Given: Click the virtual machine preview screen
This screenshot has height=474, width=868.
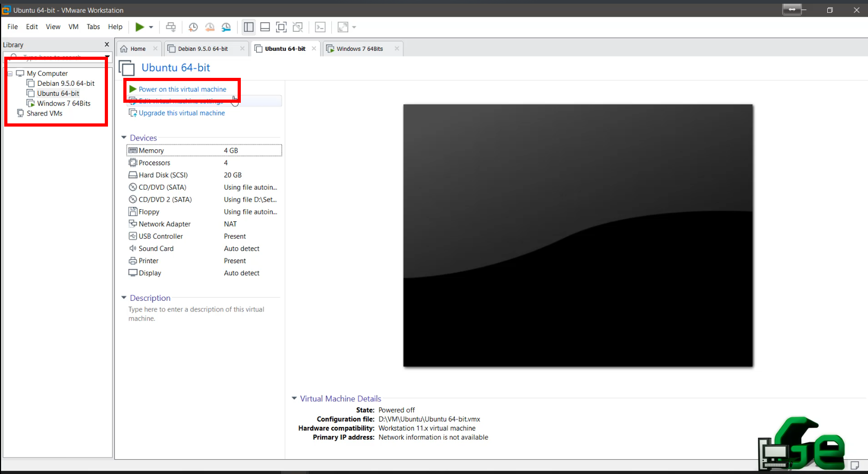Looking at the screenshot, I should pos(578,235).
